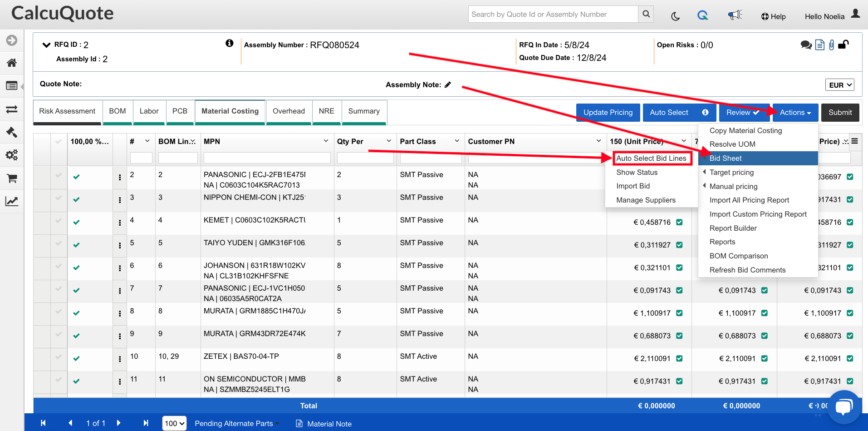The height and width of the screenshot is (431, 868).
Task: Open the chart analytics sidebar icon
Action: pos(12,201)
